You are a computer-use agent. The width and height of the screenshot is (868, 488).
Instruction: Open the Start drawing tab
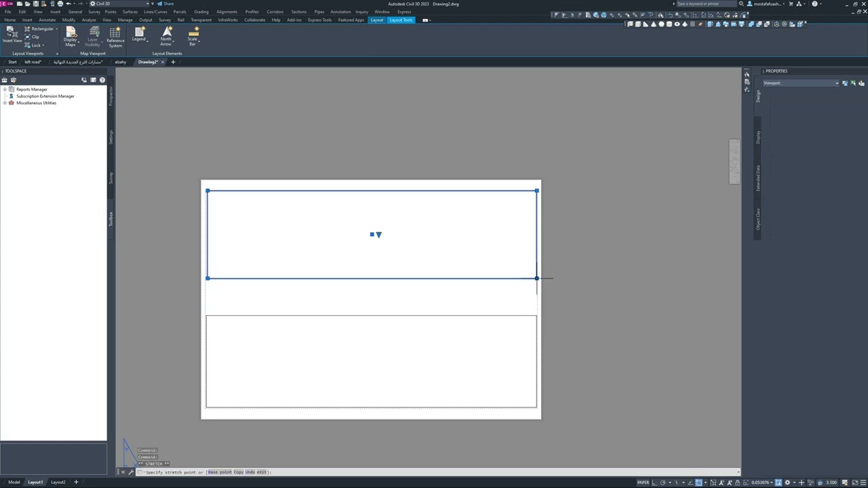[12, 62]
